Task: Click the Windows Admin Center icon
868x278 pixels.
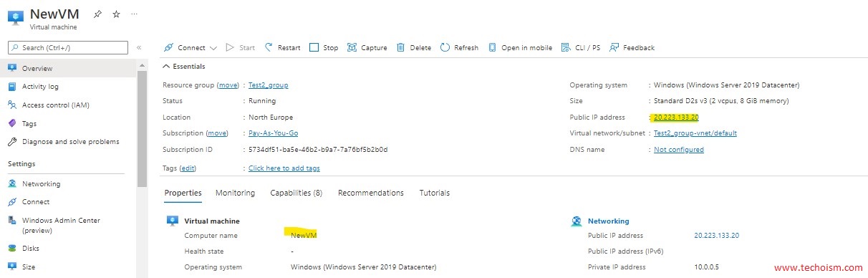Action: pyautogui.click(x=12, y=221)
